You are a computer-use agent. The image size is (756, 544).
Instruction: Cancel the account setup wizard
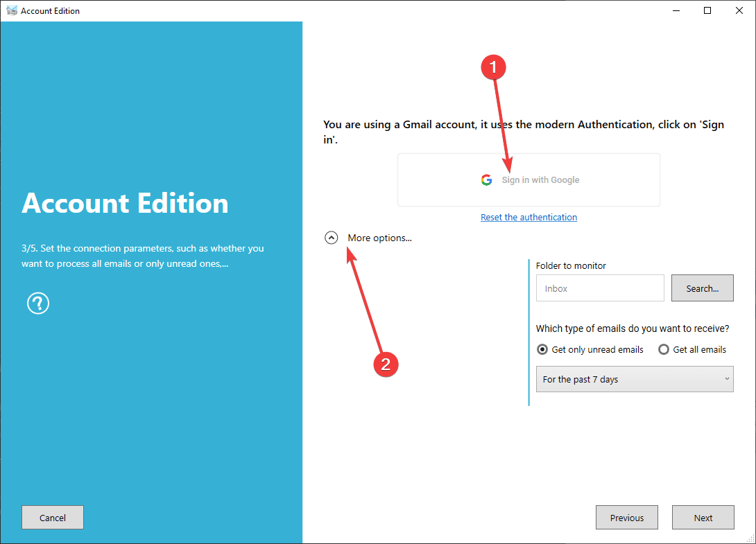tap(52, 517)
